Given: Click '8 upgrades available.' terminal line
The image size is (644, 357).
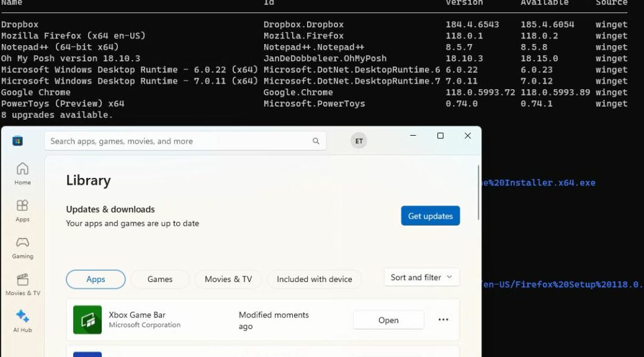Looking at the screenshot, I should (56, 115).
